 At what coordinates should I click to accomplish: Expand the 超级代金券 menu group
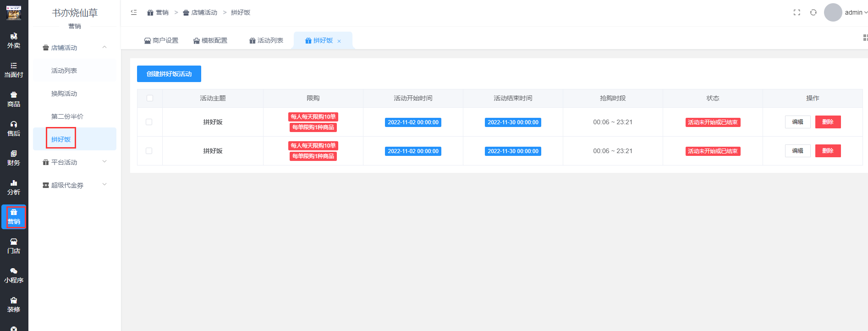pos(75,185)
